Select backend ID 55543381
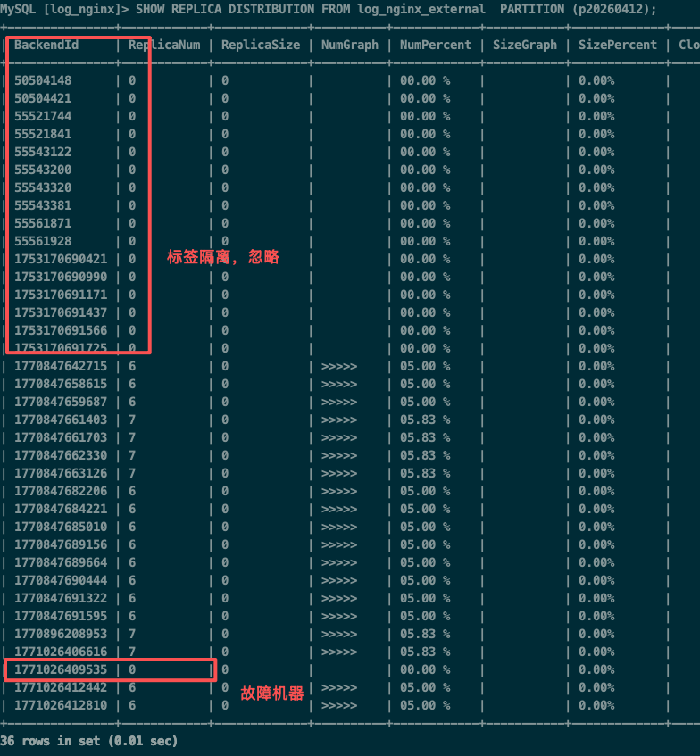Viewport: 700px width, 756px height. tap(43, 205)
